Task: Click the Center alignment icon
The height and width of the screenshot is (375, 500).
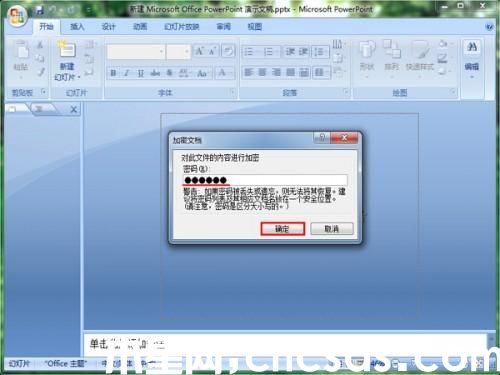Action: point(263,72)
